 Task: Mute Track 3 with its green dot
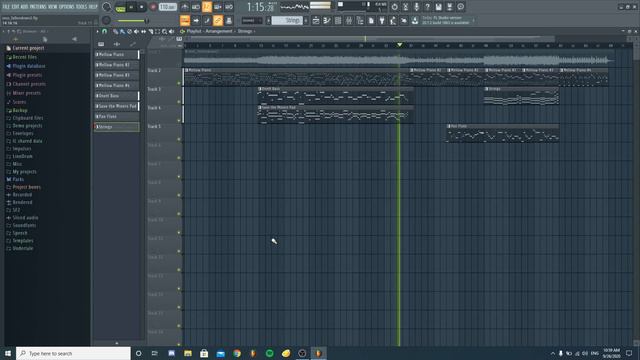[x=179, y=102]
